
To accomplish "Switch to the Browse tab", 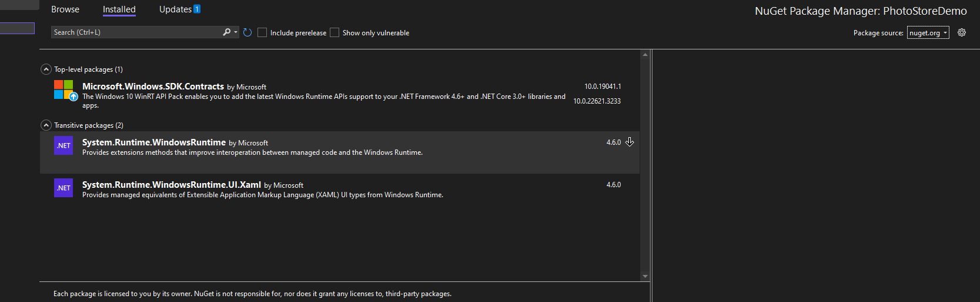I will click(65, 9).
